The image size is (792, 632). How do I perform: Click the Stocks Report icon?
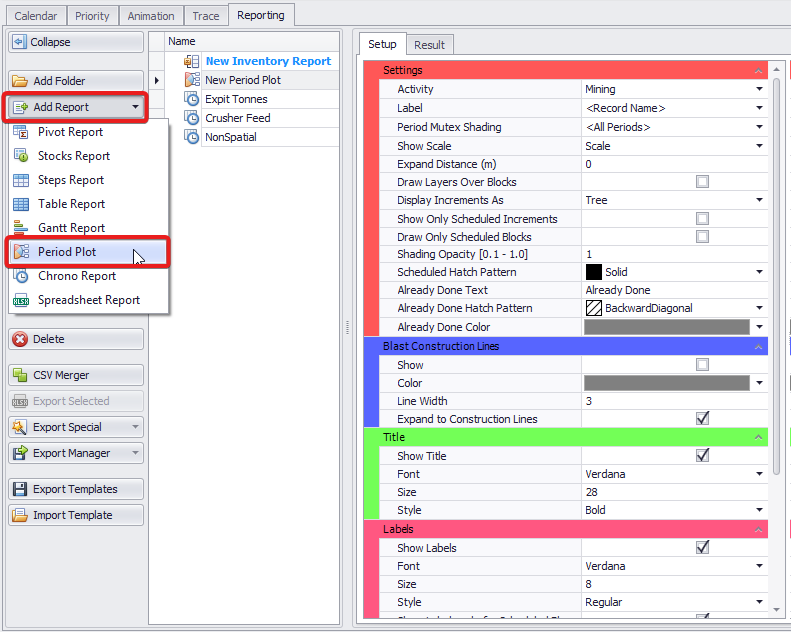tap(21, 156)
